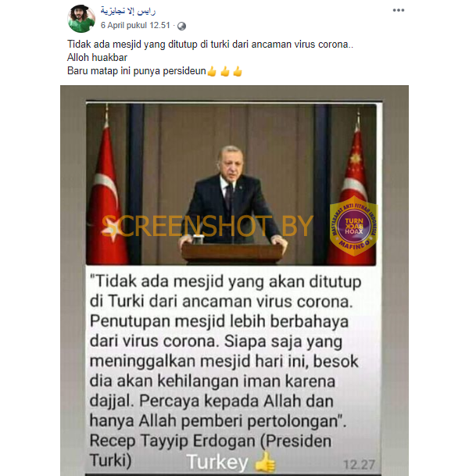The image size is (469, 476).
Task: Click the caption line starting "Tidak ada mesjid yang ditutup"
Action: click(210, 45)
